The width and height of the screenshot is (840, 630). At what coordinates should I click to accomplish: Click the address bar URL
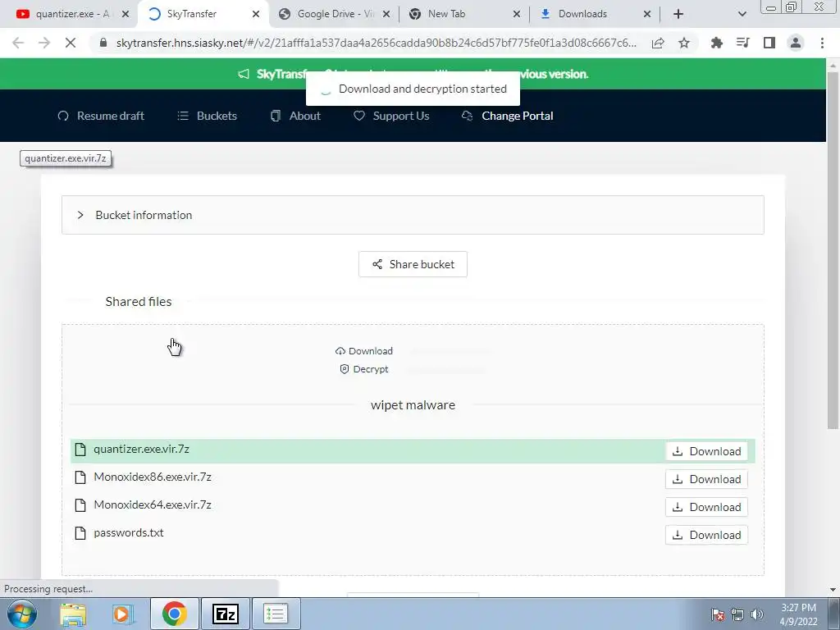[x=376, y=43]
